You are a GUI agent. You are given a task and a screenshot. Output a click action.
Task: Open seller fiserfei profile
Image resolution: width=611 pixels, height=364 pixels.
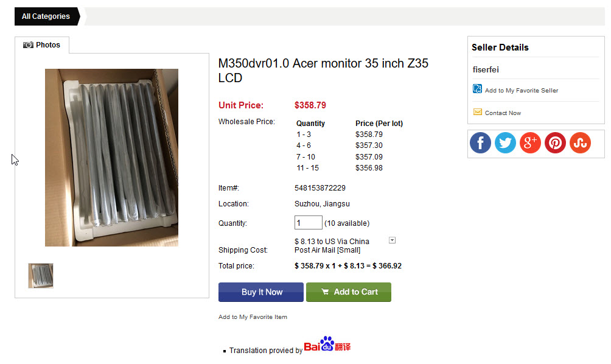coord(486,70)
